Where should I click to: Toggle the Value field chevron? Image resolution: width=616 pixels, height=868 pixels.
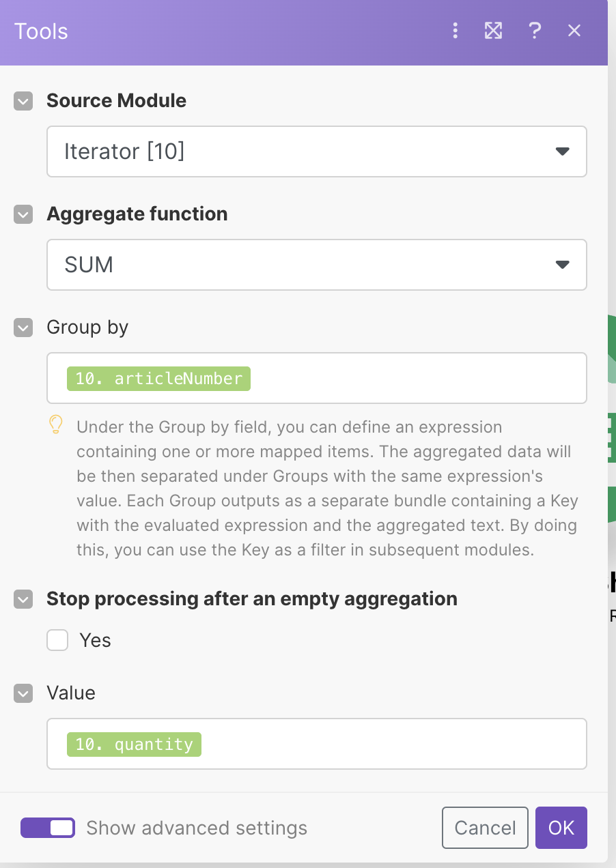pos(23,694)
